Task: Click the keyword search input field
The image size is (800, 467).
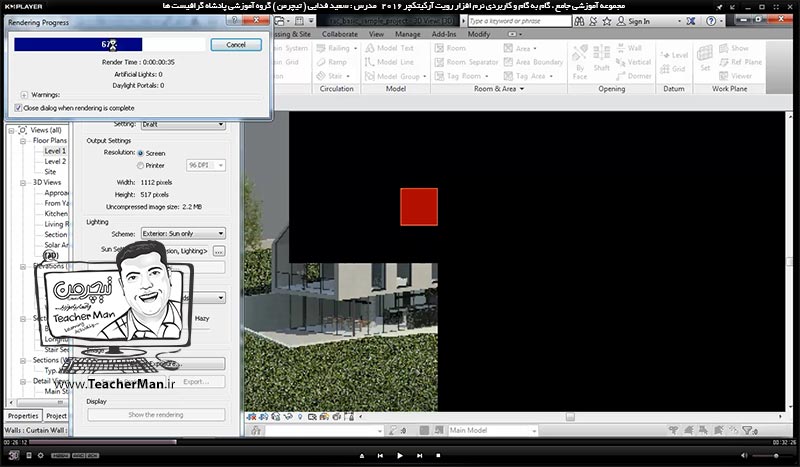Action: [519, 21]
